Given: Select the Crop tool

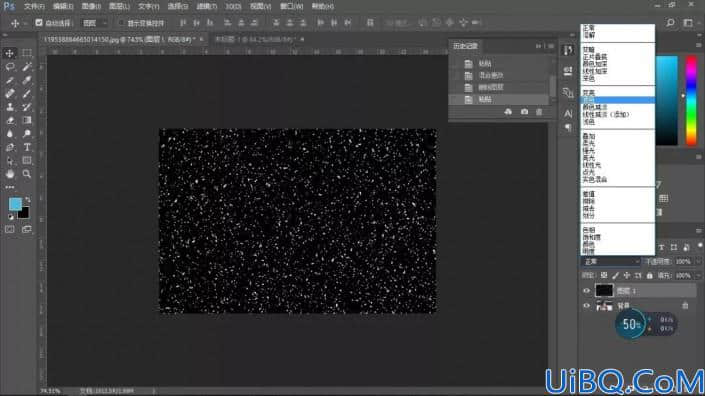Looking at the screenshot, I should pos(9,80).
